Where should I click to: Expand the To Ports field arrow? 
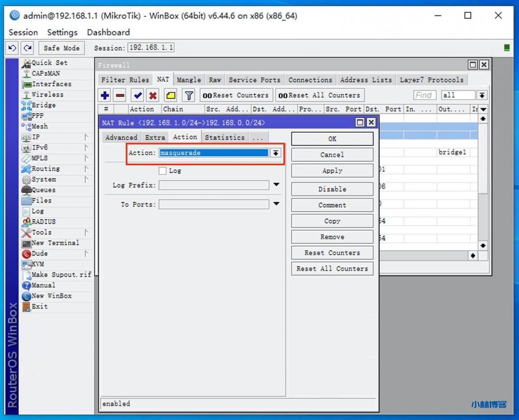277,204
